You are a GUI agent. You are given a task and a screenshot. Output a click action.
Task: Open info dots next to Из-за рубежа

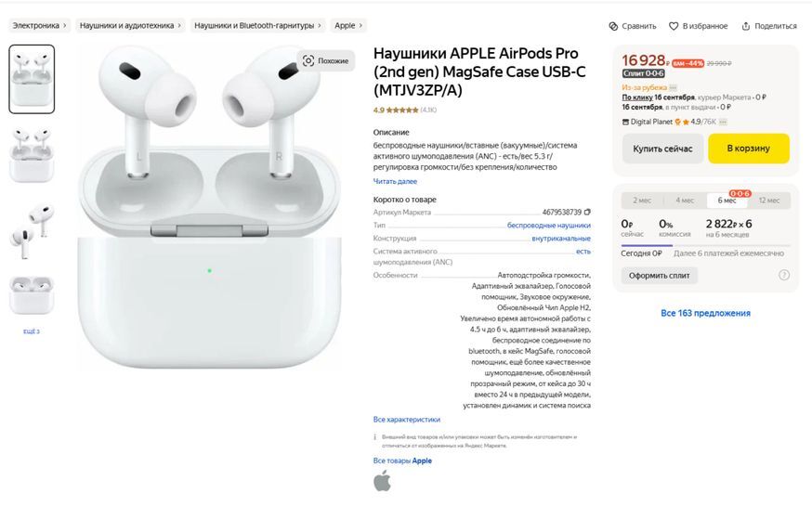click(x=674, y=87)
